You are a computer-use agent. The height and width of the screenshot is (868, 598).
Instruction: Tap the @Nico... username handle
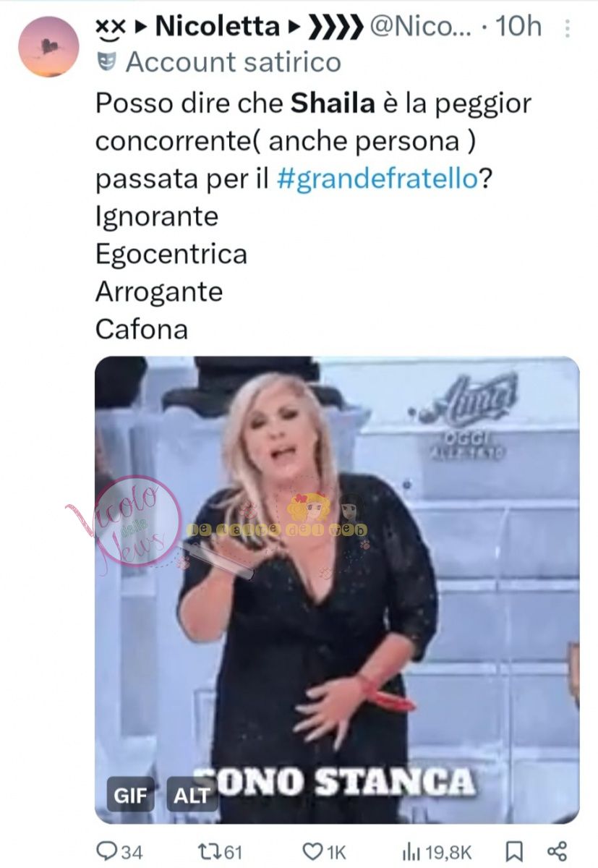tap(419, 27)
